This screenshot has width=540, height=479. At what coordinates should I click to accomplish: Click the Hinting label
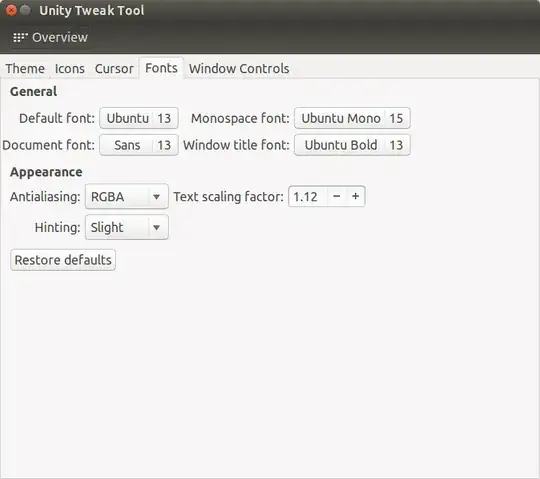(58, 227)
